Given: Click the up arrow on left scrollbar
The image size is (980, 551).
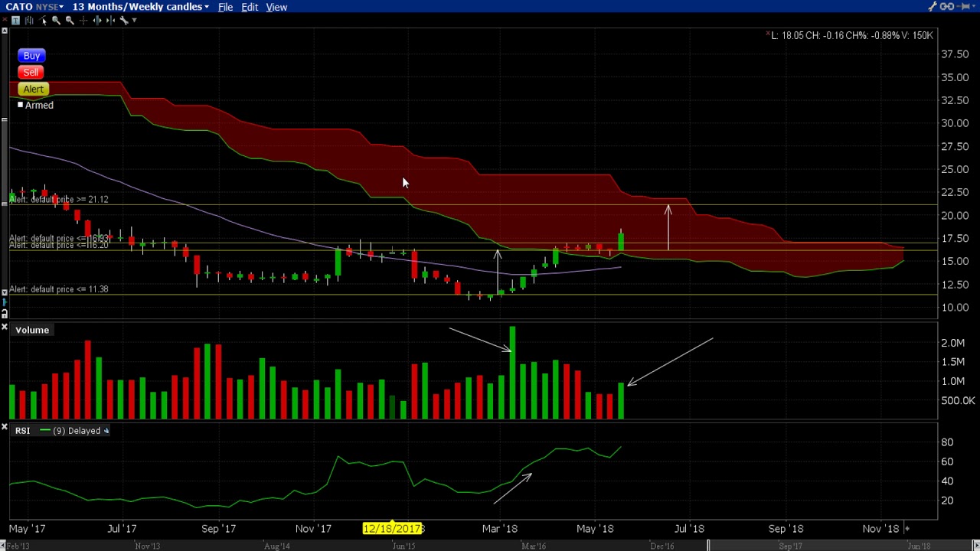Looking at the screenshot, I should (x=5, y=31).
